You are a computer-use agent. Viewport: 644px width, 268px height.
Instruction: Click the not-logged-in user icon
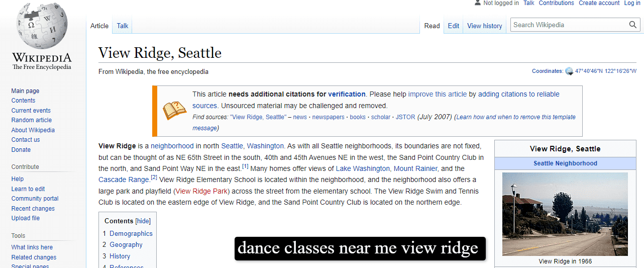click(477, 3)
